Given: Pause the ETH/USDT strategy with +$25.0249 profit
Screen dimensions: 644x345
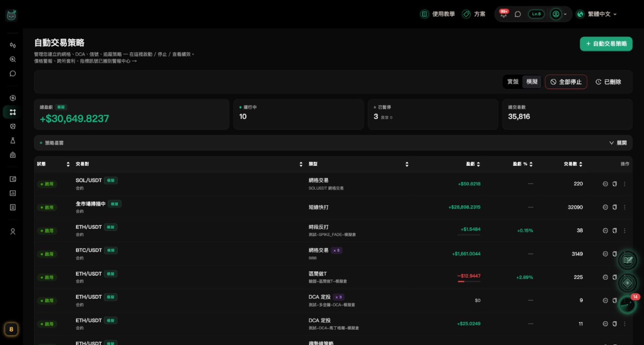Looking at the screenshot, I should [x=605, y=324].
